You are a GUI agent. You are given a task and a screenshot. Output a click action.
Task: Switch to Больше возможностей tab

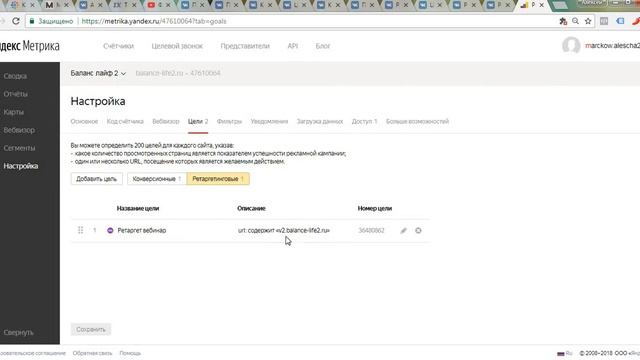point(417,122)
